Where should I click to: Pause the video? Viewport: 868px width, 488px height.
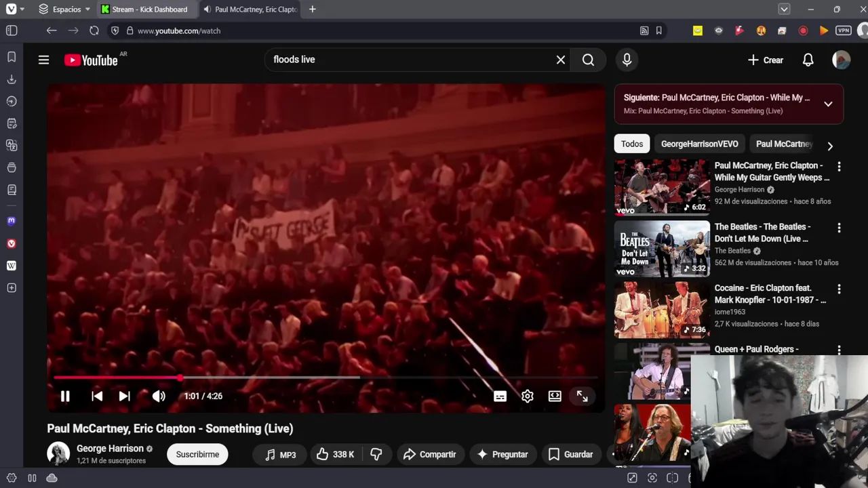click(x=65, y=396)
